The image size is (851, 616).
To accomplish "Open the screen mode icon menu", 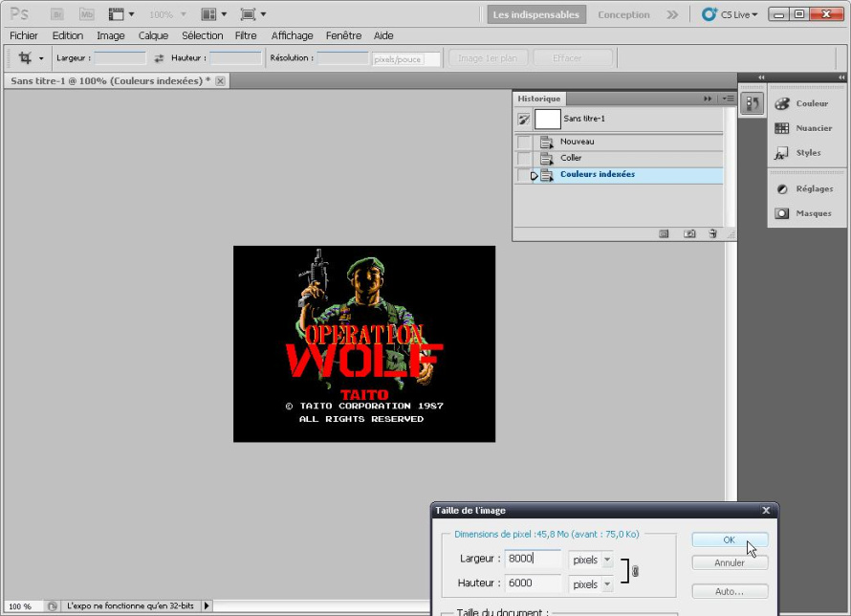I will (x=253, y=14).
